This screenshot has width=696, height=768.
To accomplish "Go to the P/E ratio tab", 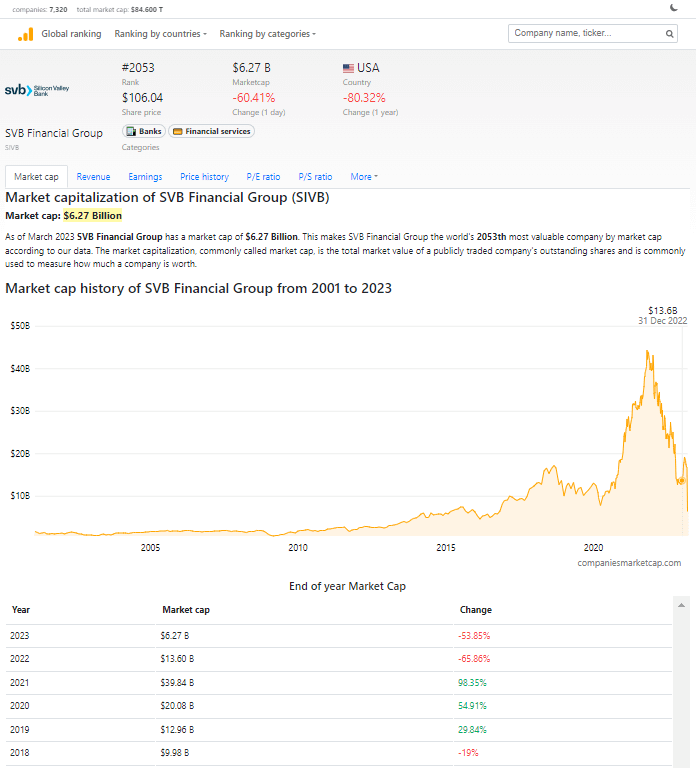I will [x=263, y=177].
